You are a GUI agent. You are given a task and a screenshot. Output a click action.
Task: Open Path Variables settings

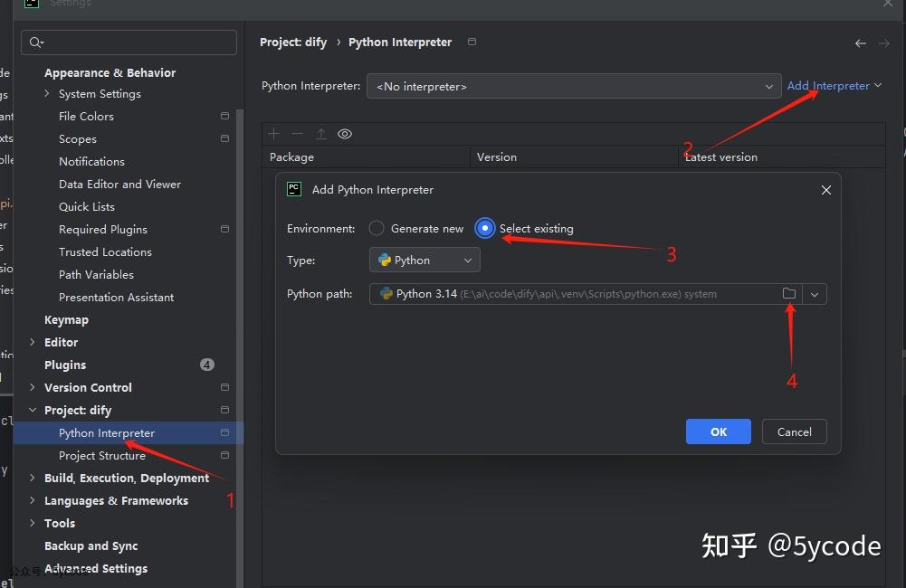96,274
